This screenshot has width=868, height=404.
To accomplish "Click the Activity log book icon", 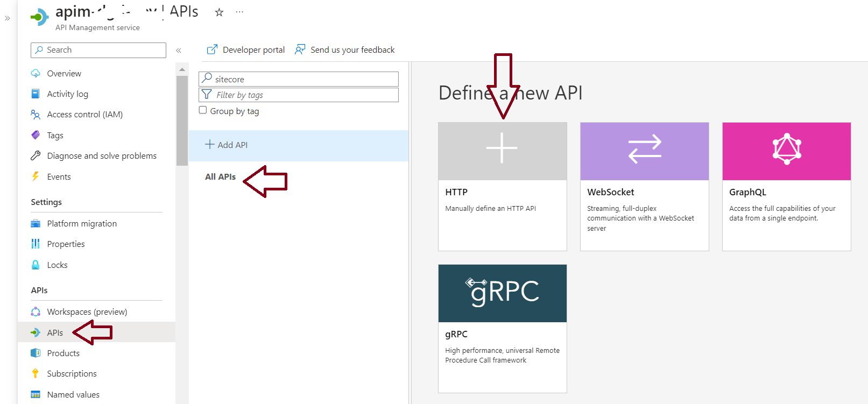I will click(36, 94).
